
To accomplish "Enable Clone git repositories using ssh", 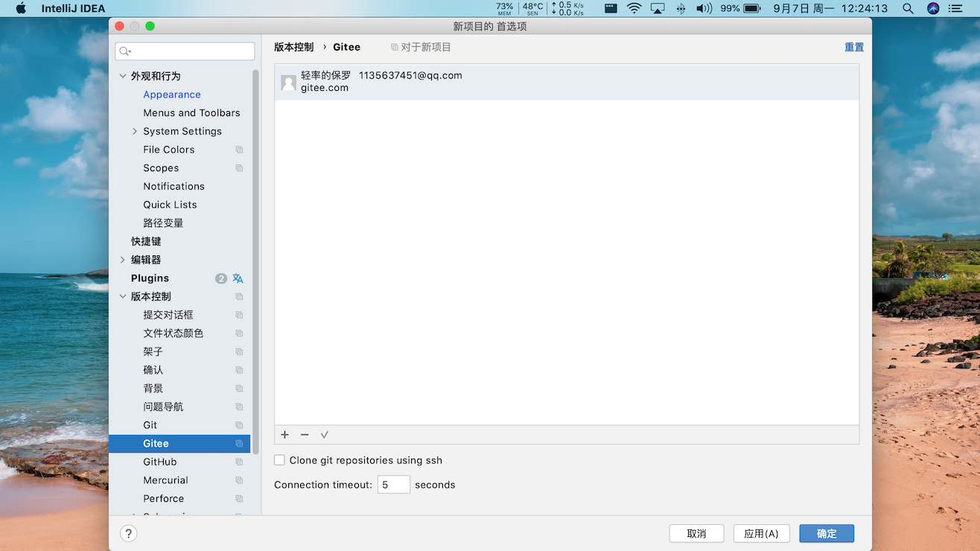I will coord(279,460).
